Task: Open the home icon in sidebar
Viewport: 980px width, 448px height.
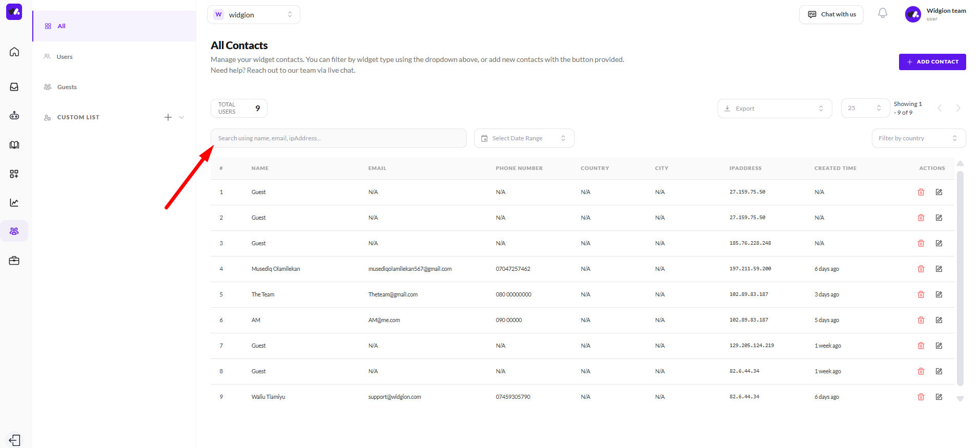Action: (x=14, y=52)
